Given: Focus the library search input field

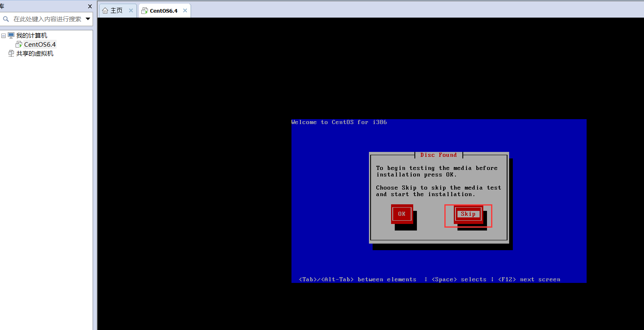Looking at the screenshot, I should point(48,19).
